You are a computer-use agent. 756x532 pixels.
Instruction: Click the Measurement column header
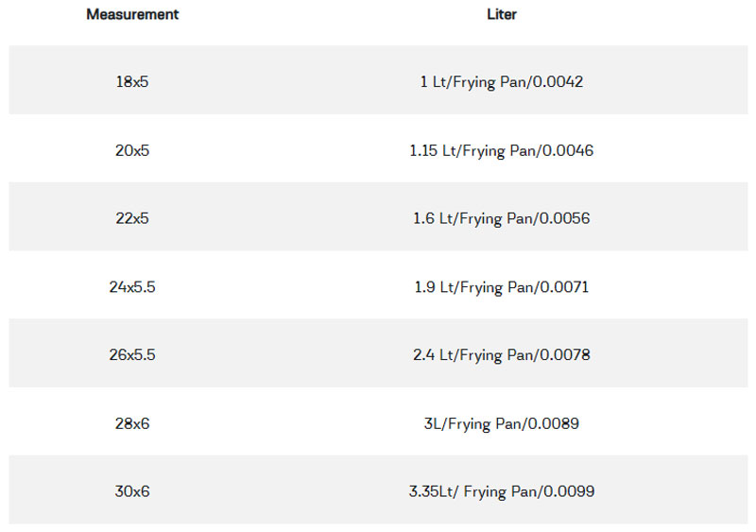click(132, 15)
